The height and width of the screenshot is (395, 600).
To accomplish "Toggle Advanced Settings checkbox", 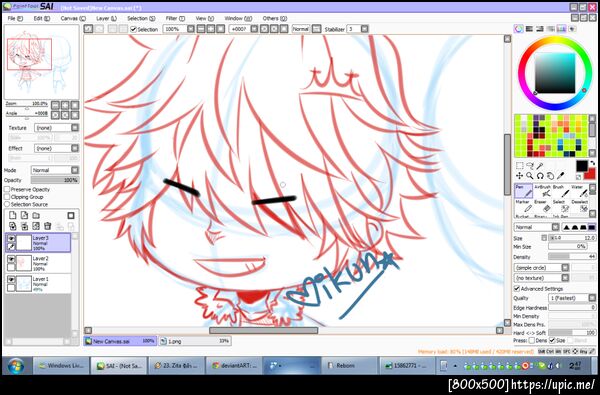I will [517, 289].
